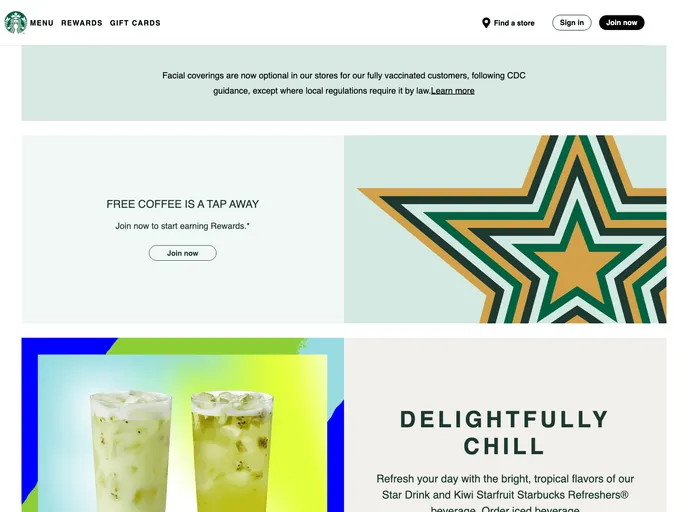Click the map pin location icon

(486, 23)
